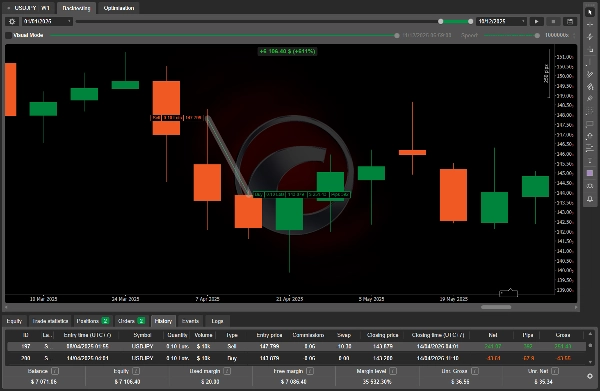Viewport: 600px width, 391px height.
Task: Show info for Equity summary
Action: click(136, 371)
